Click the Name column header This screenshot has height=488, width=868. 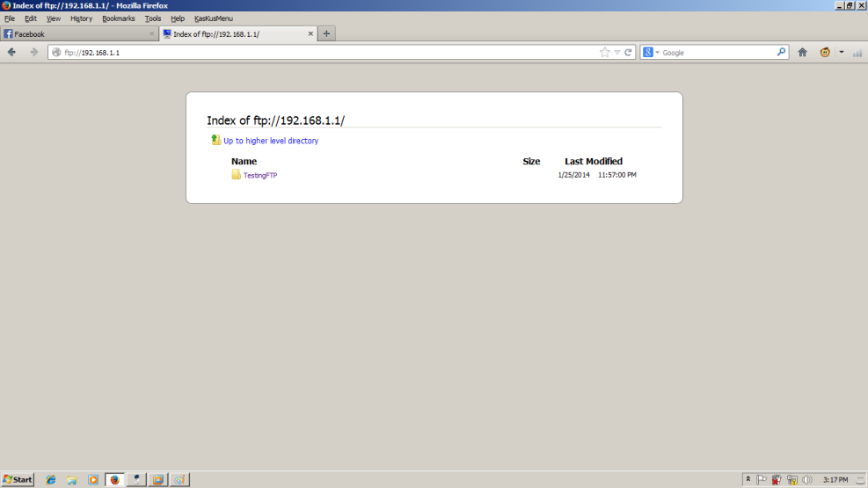tap(244, 161)
